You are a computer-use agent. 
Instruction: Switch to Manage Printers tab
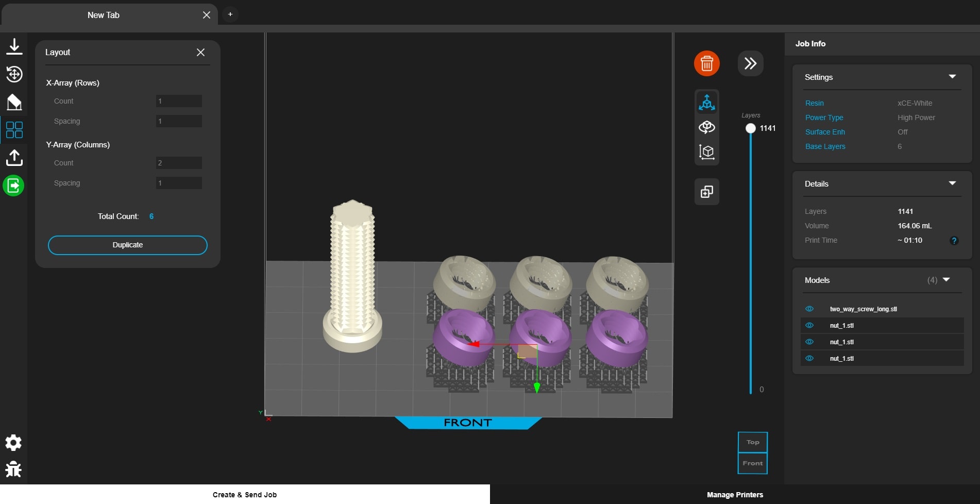click(x=735, y=495)
